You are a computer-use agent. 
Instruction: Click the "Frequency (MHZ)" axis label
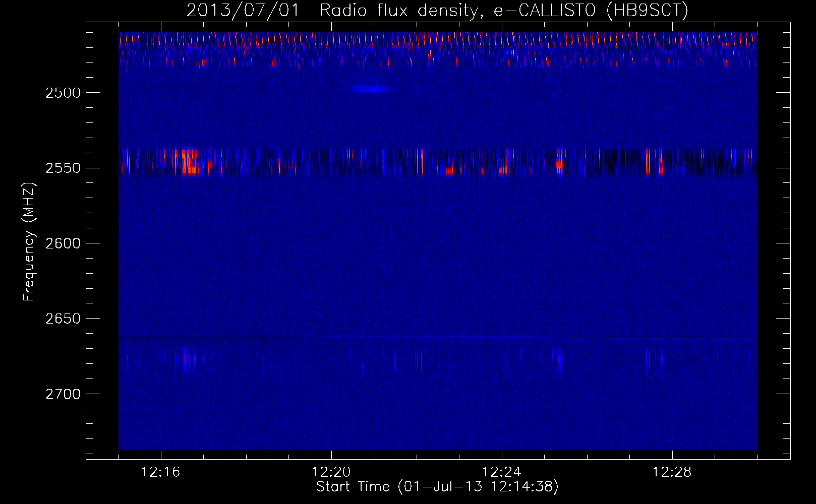(29, 242)
